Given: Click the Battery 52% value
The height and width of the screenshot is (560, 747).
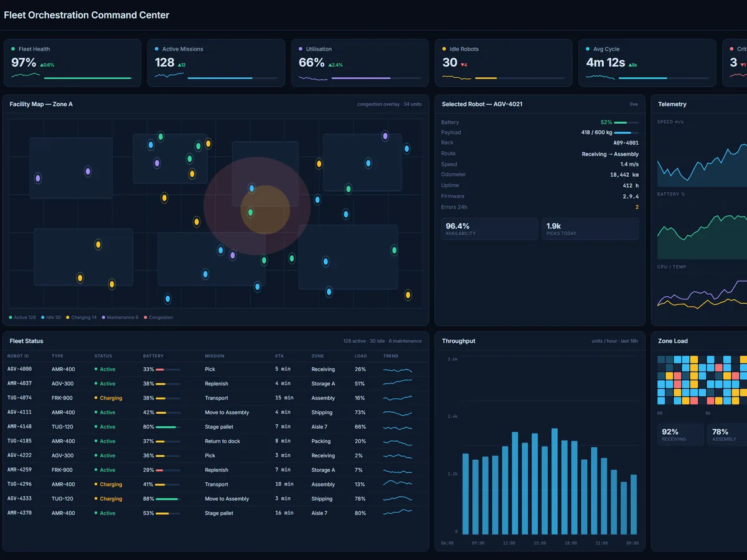Looking at the screenshot, I should coord(606,123).
